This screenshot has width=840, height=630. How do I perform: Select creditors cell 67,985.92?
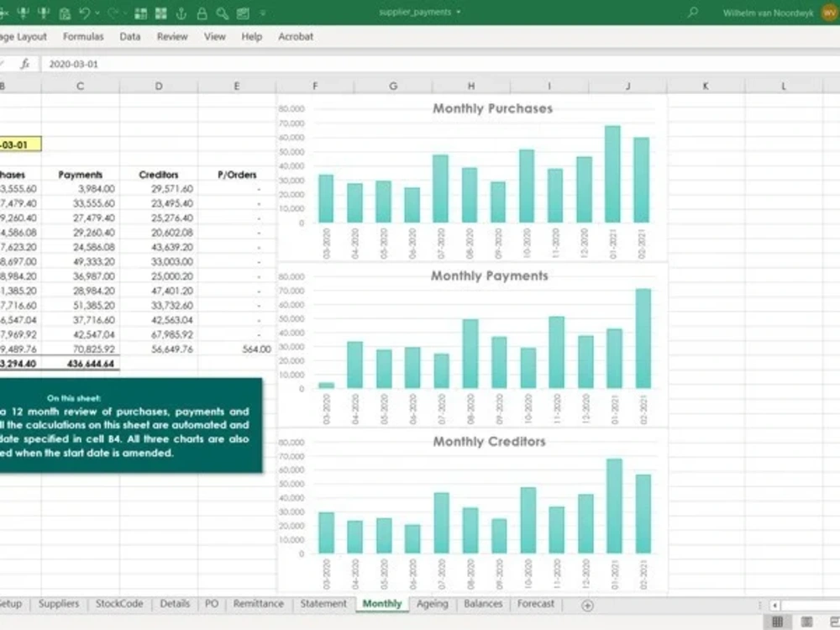pyautogui.click(x=159, y=335)
